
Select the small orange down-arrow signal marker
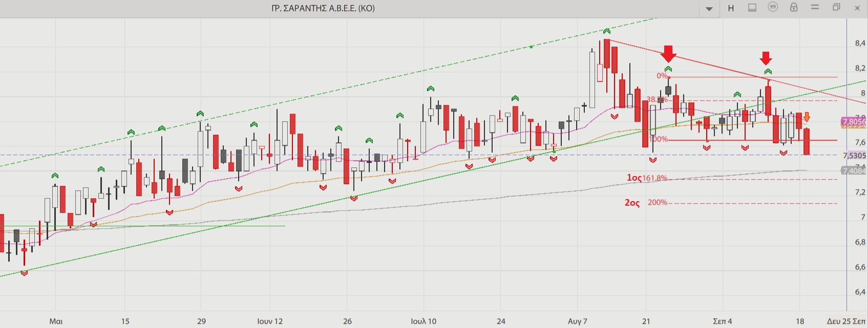click(807, 117)
